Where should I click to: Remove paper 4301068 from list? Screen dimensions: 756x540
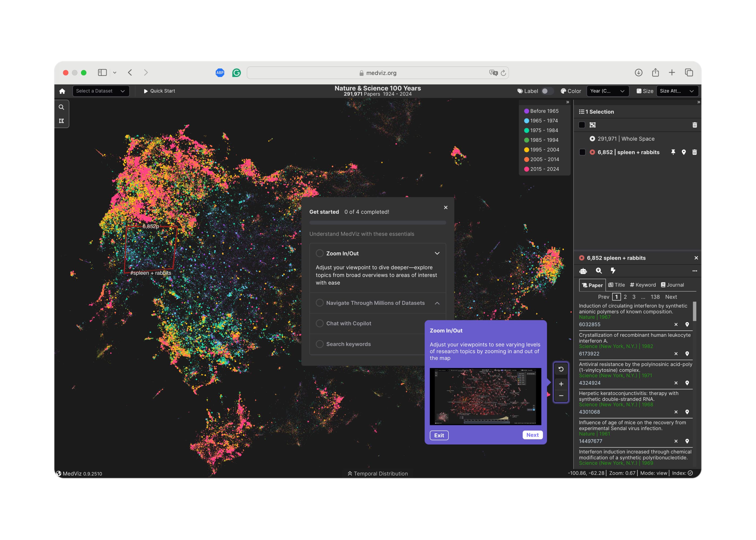coord(676,412)
